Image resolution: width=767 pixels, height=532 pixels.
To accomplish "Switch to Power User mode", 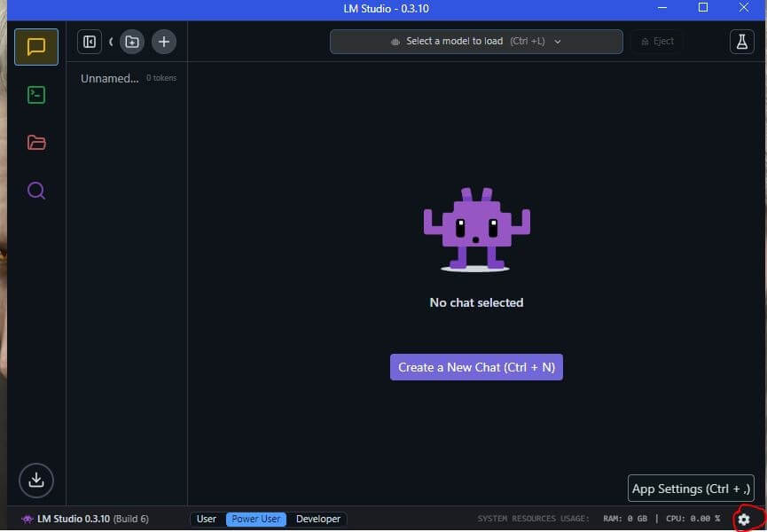I will point(256,519).
